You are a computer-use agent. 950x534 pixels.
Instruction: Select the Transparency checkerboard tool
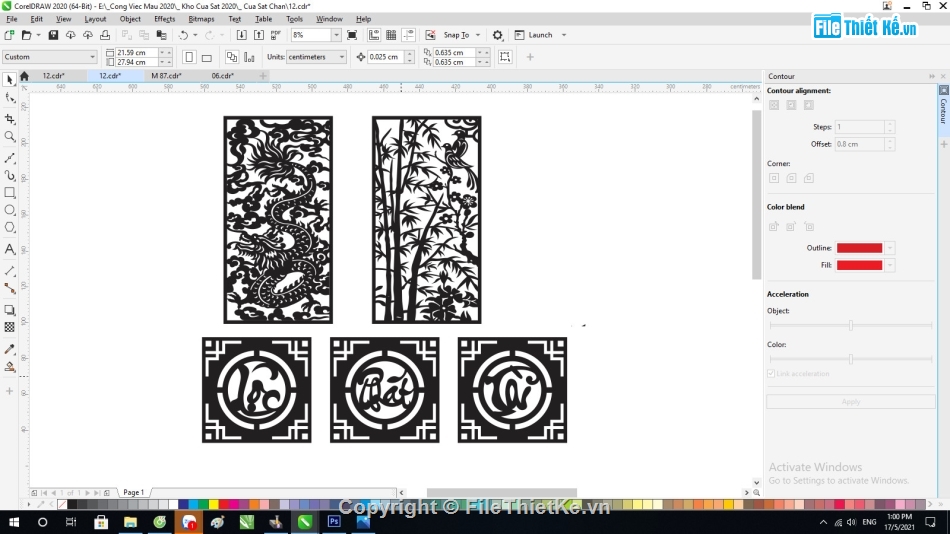[10, 327]
